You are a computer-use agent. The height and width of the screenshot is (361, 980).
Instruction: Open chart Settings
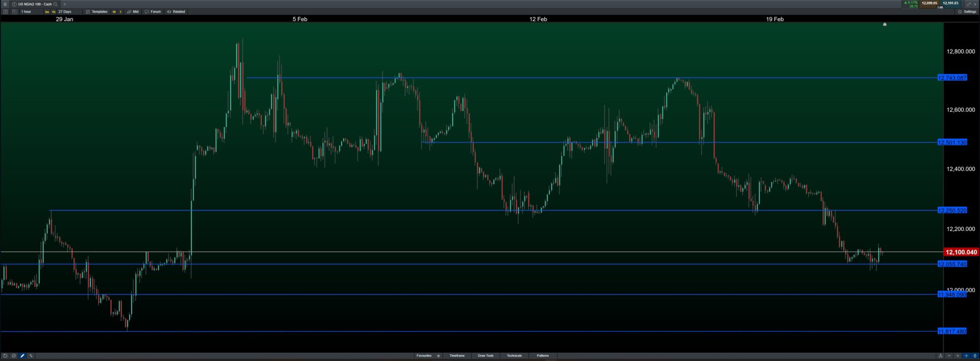click(x=967, y=11)
